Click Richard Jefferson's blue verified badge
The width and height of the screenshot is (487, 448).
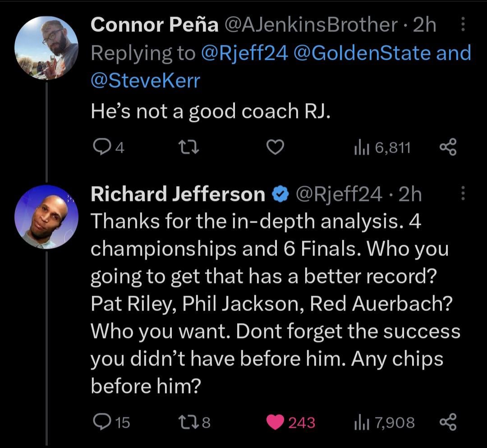[x=280, y=194]
